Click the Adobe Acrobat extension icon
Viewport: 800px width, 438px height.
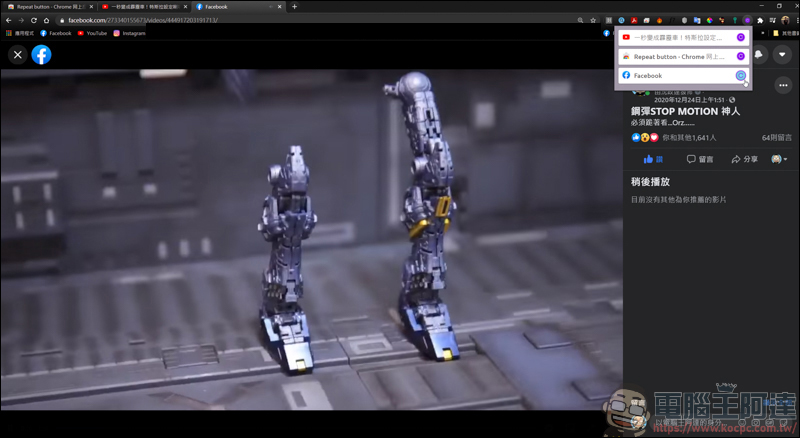coord(634,20)
